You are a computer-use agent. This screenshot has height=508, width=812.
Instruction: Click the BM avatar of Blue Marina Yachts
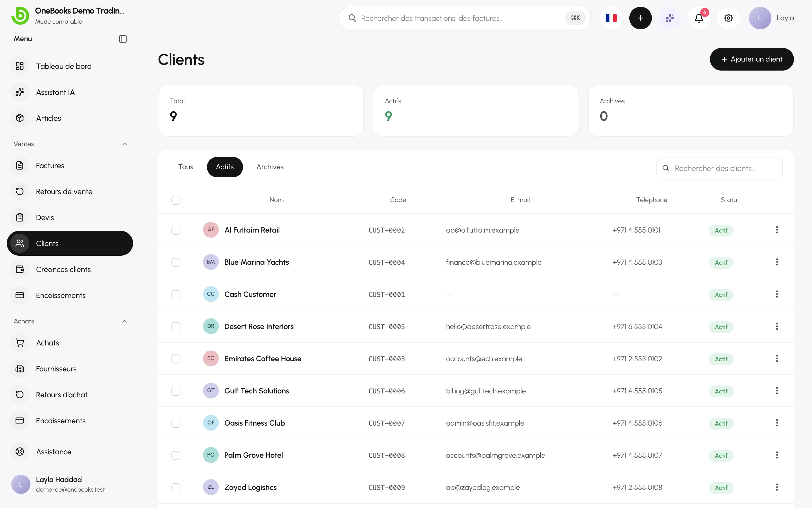211,262
